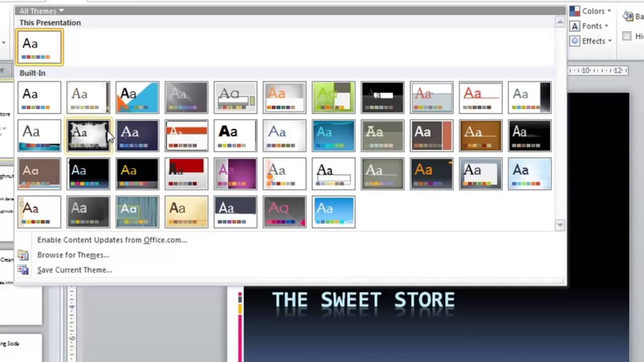Click the Fonts letter A icon
Screen dimensions: 644x362
coord(575,26)
